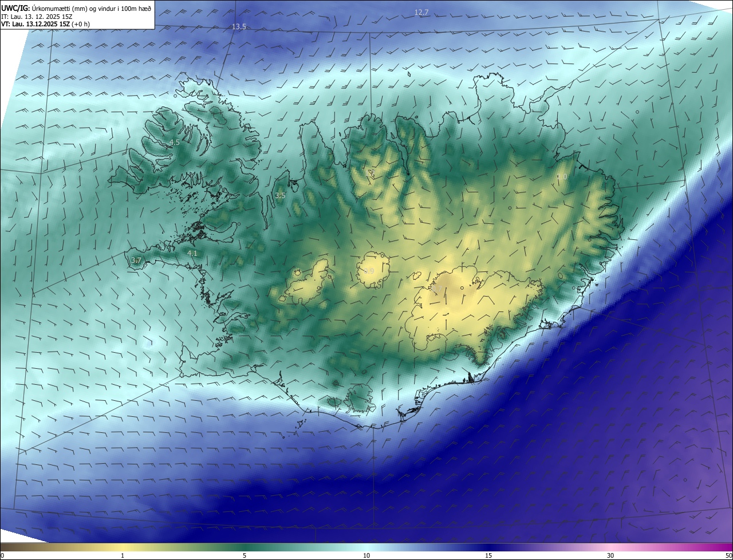Click the 30 tick on the color scale
The width and height of the screenshot is (733, 560).
(610, 555)
